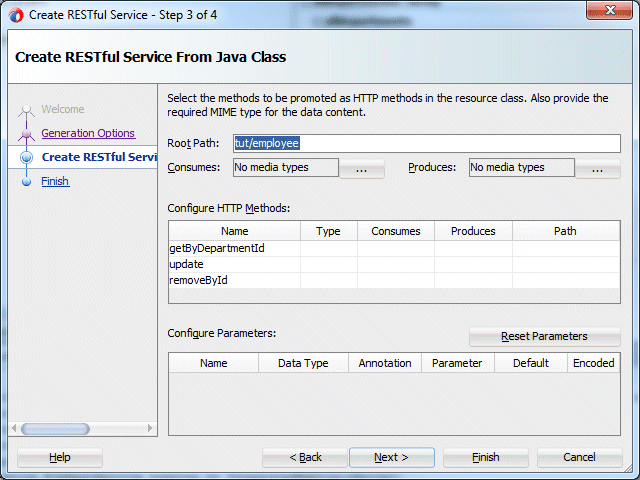Click the Produces media types field
Screen dimensions: 640x480
521,167
